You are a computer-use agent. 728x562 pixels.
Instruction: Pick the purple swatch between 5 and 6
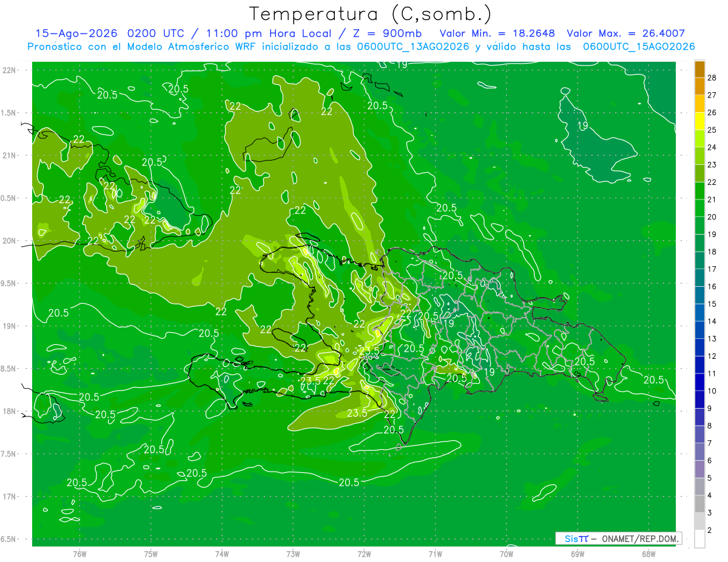click(699, 470)
